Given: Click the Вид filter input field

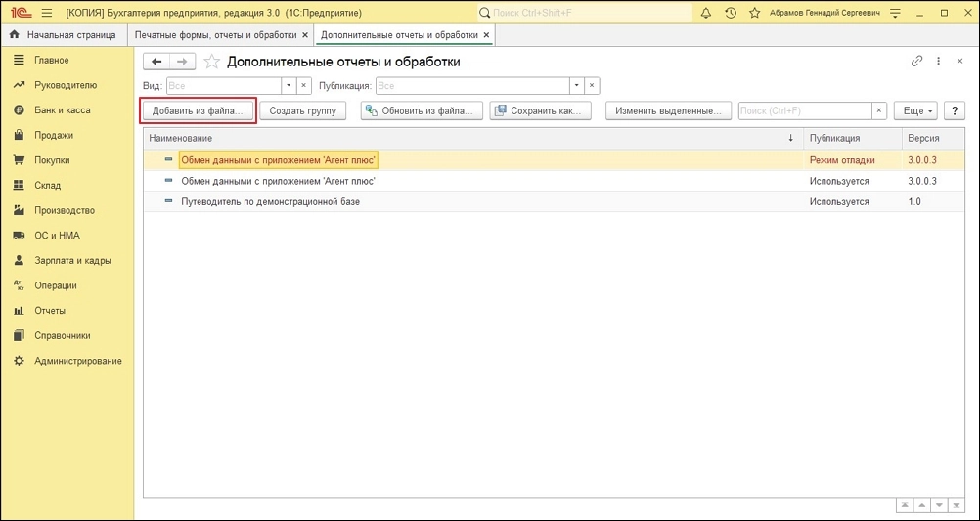Looking at the screenshot, I should click(x=224, y=86).
